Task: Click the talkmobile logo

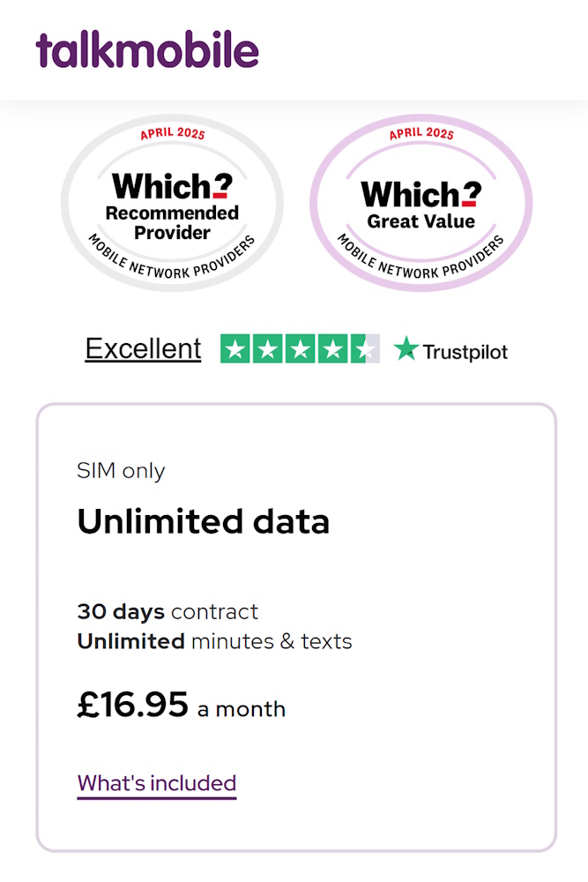Action: click(x=147, y=49)
